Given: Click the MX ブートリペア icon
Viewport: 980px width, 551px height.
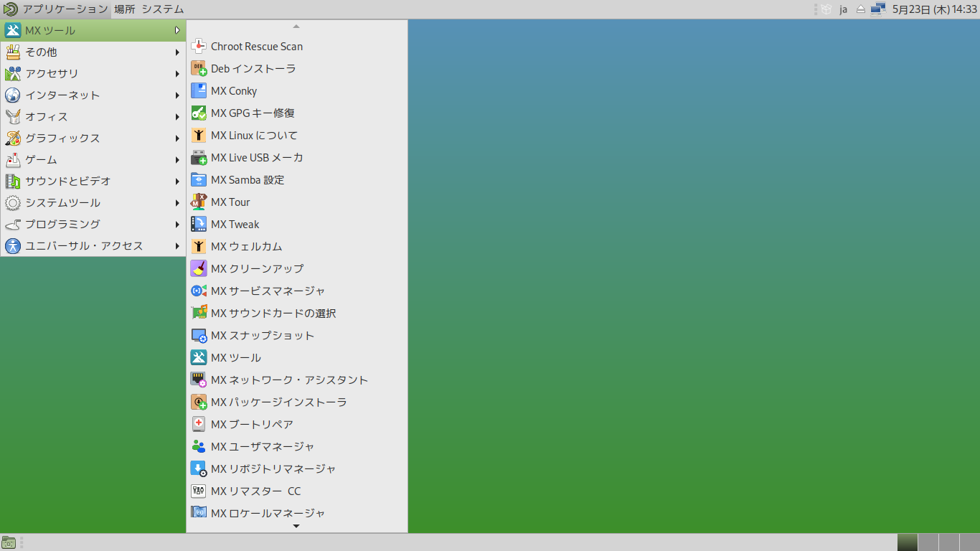Looking at the screenshot, I should coord(199,425).
